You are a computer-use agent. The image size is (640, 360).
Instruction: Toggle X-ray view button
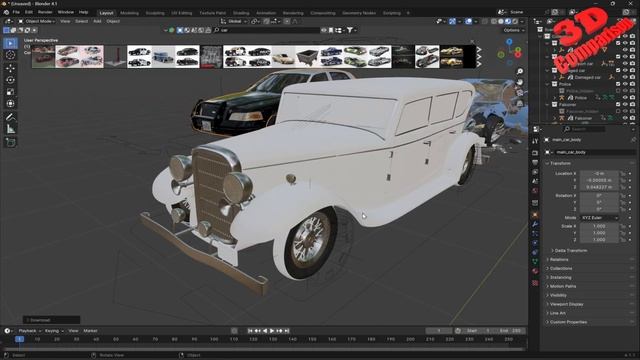click(484, 21)
